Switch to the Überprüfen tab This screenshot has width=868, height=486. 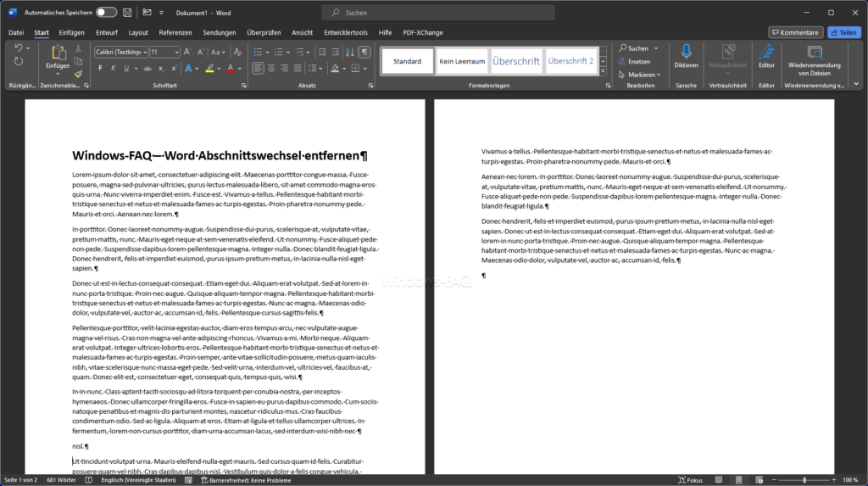coord(264,33)
